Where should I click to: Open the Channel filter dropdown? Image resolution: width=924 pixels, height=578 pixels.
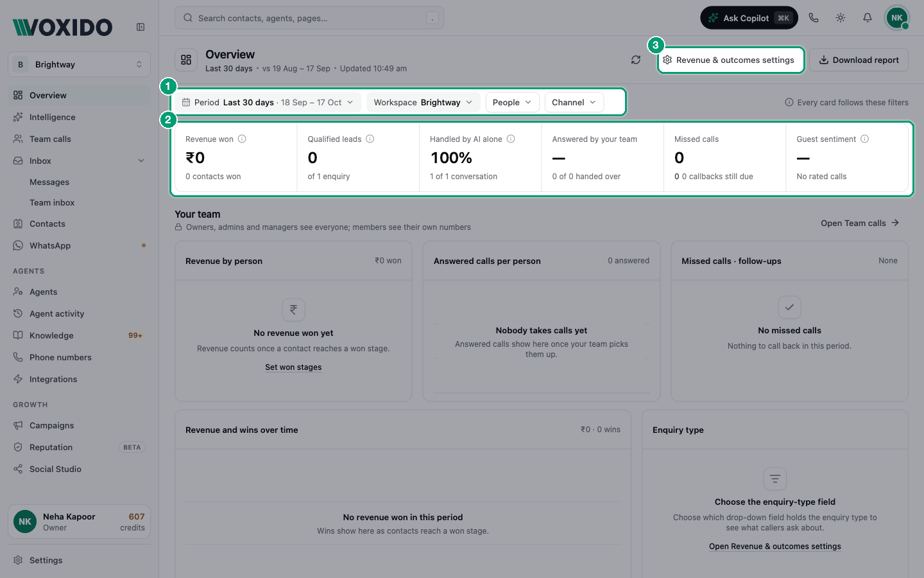[x=574, y=102]
